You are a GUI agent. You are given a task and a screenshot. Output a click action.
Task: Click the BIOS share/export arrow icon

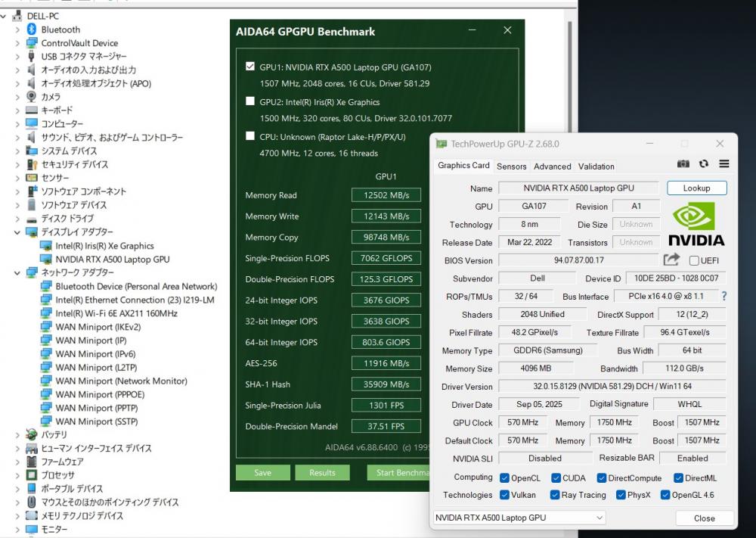pyautogui.click(x=671, y=260)
